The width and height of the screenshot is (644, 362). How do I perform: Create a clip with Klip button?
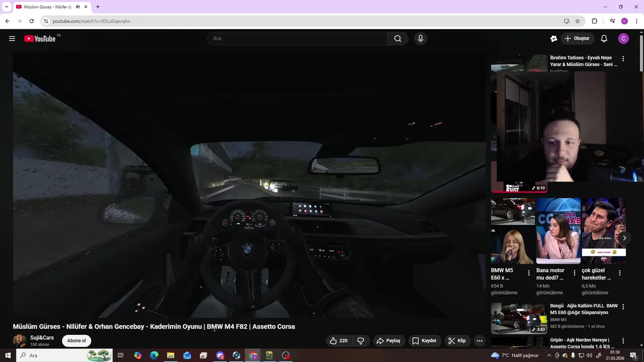click(457, 341)
